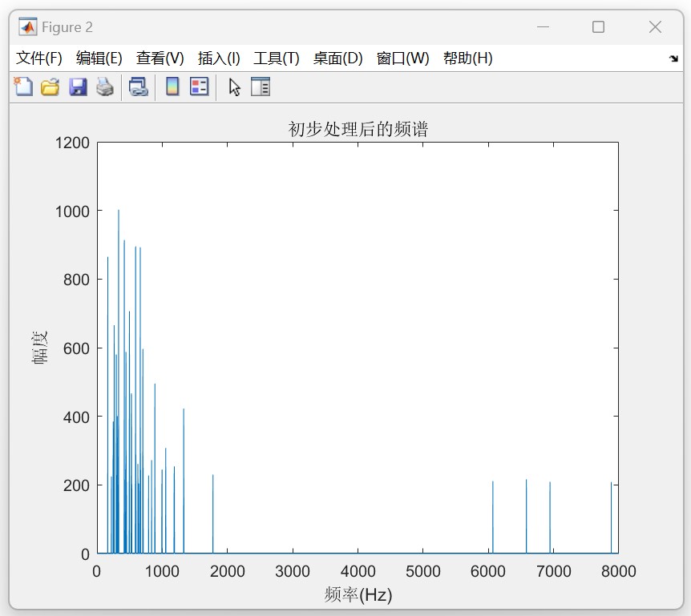
Task: Click the Link Plot toolbar icon
Action: 139,87
